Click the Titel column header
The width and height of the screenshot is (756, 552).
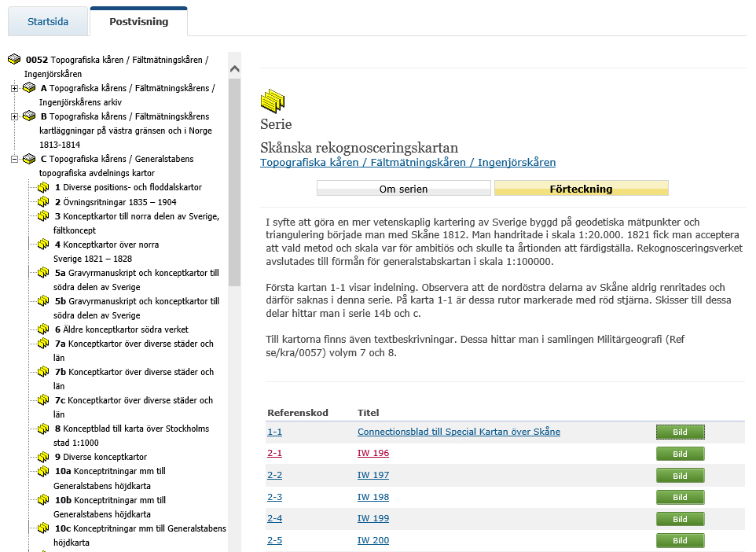click(x=369, y=413)
